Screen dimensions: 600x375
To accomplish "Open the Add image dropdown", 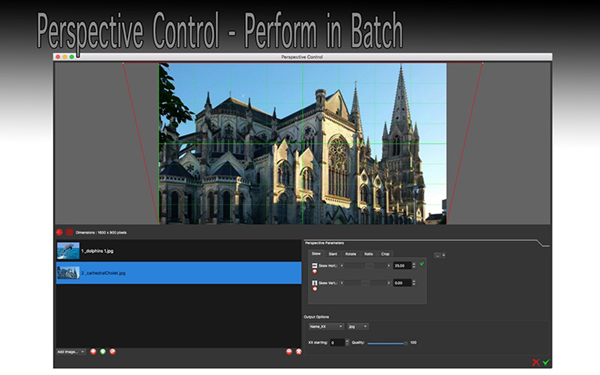I will point(71,352).
